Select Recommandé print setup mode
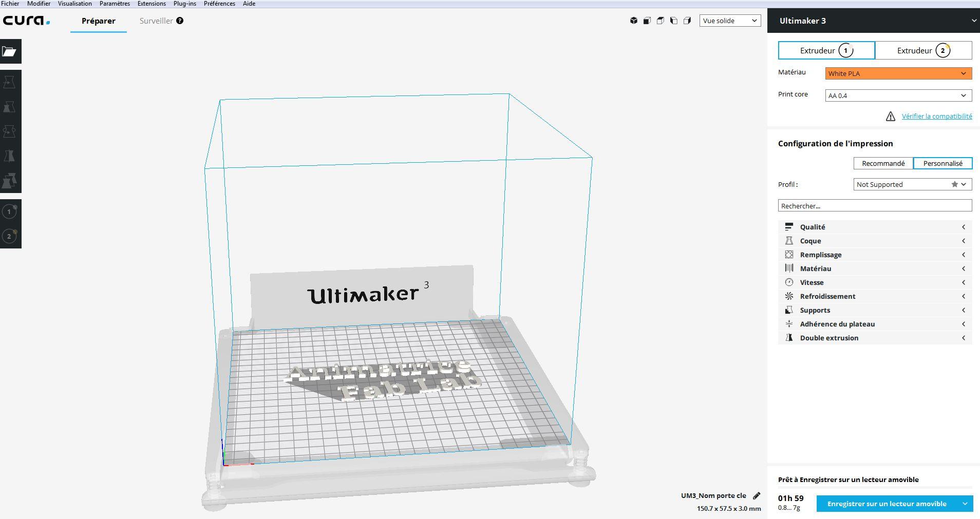980x519 pixels. point(883,163)
